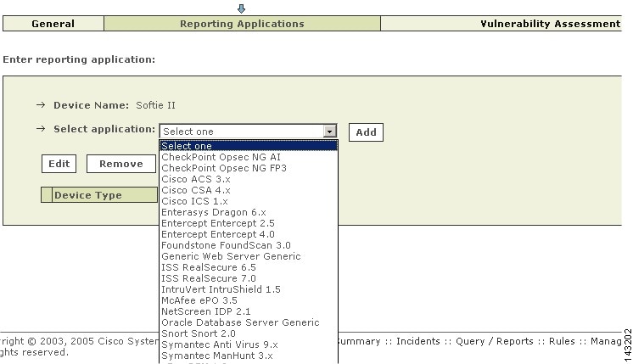This screenshot has width=633, height=364.
Task: Choose IntruVert IntruShield 1.5
Action: pos(249,289)
